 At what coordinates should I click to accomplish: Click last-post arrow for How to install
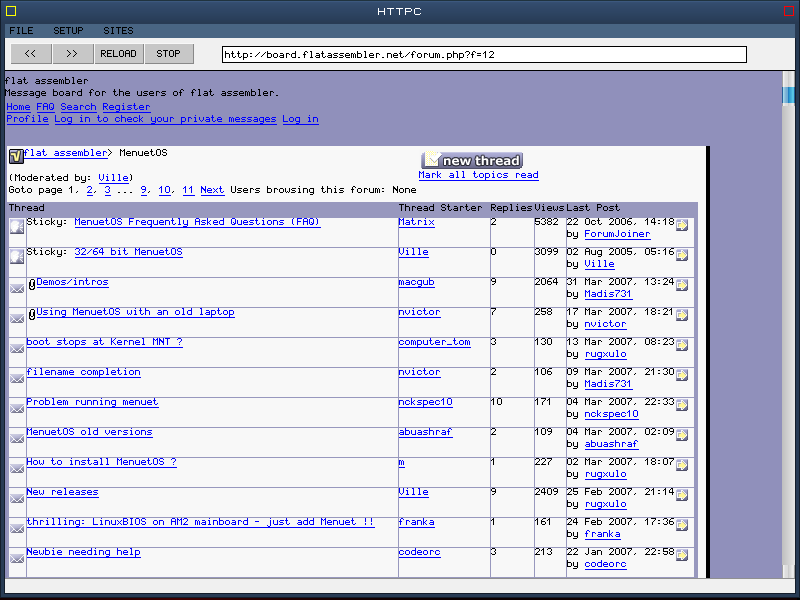click(682, 465)
